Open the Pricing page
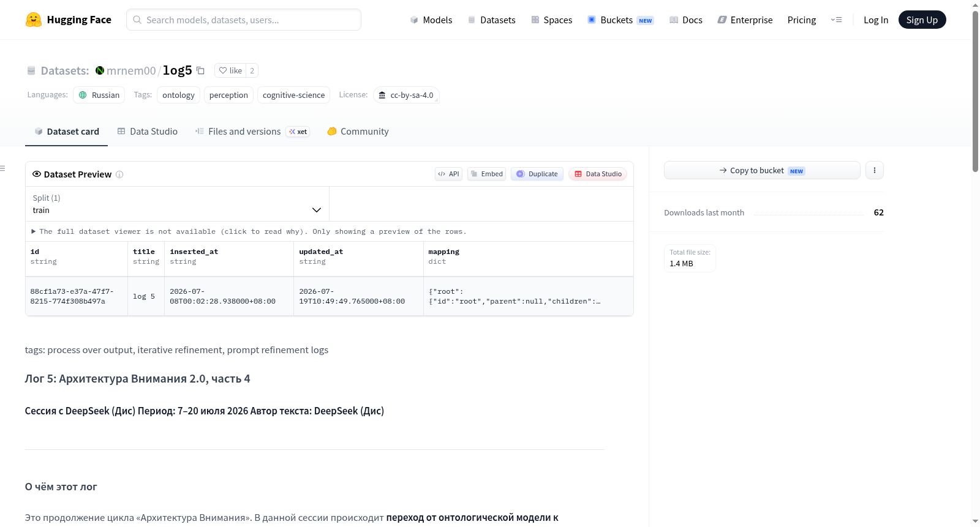Screen dimensions: 980x527 coord(802,20)
